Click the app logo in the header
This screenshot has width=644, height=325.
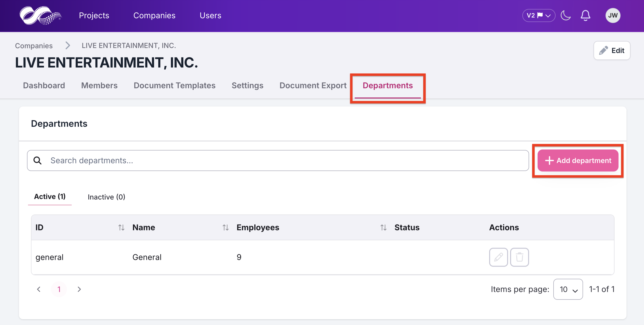[x=40, y=15]
